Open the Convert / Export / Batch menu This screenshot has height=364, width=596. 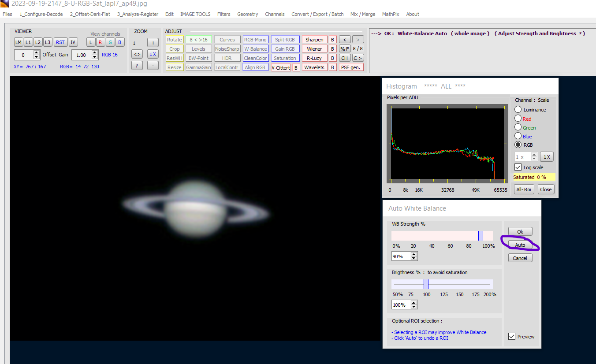[317, 14]
